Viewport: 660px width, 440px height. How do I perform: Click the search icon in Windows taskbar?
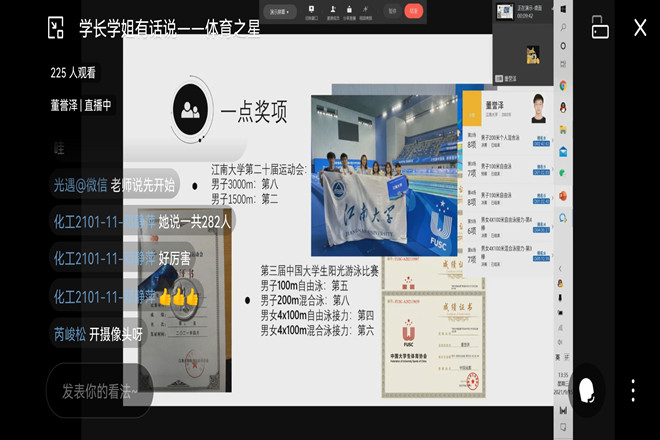(x=563, y=28)
